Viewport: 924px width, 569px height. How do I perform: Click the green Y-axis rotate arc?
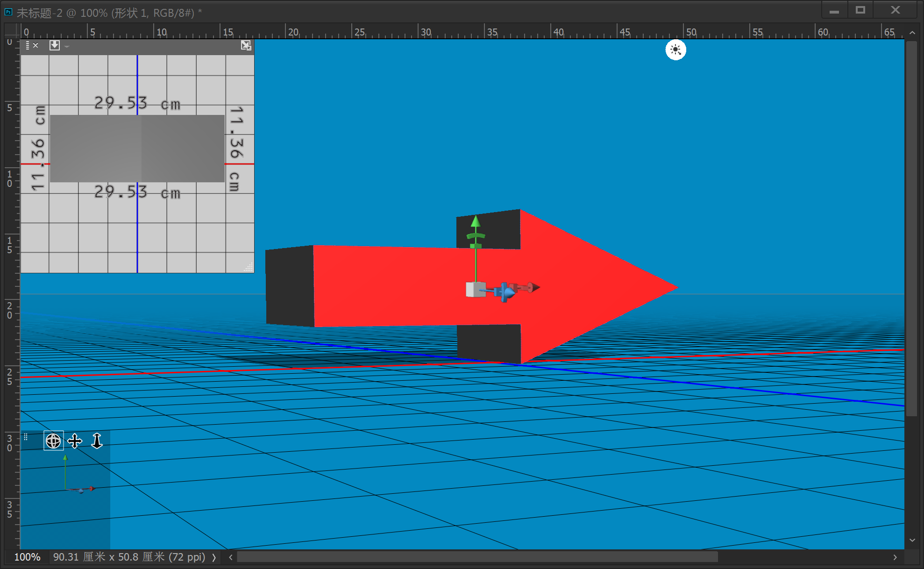click(x=476, y=235)
